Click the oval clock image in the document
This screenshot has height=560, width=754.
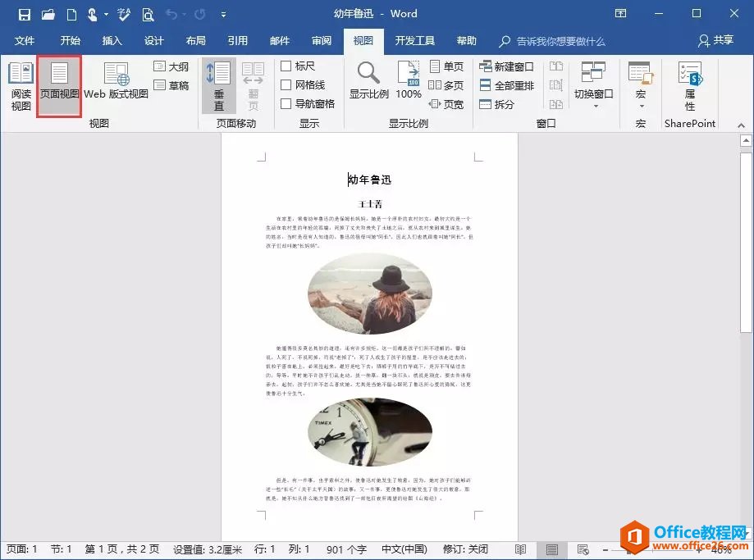click(370, 432)
